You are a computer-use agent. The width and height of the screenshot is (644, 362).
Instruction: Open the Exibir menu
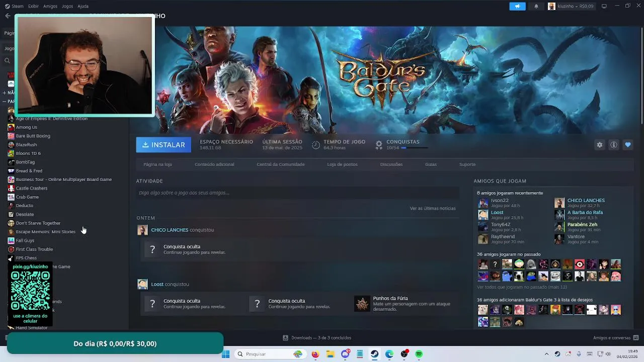click(x=33, y=6)
